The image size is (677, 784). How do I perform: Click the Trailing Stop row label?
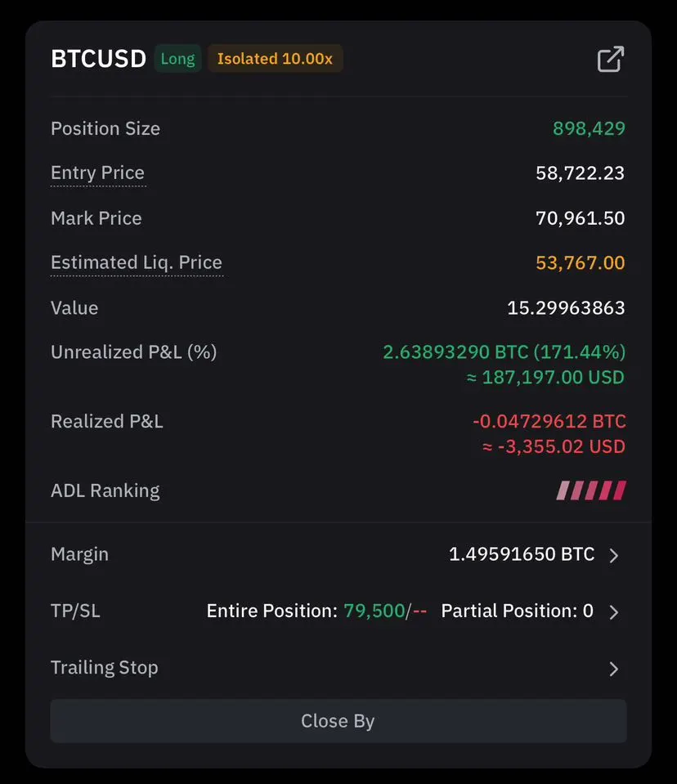104,667
